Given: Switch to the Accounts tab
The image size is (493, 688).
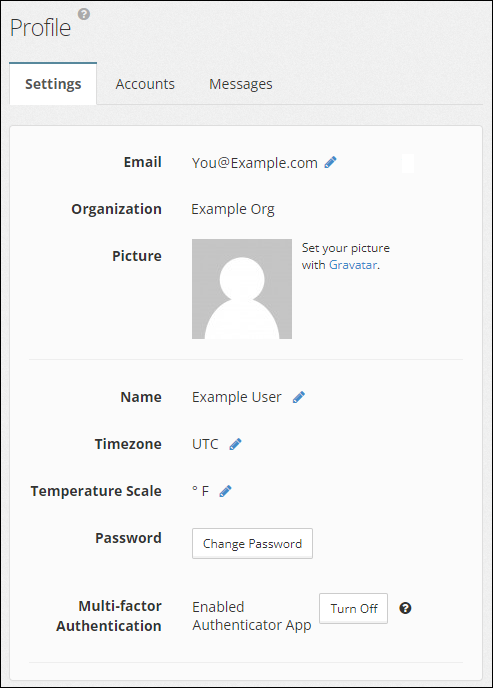Looking at the screenshot, I should 145,84.
